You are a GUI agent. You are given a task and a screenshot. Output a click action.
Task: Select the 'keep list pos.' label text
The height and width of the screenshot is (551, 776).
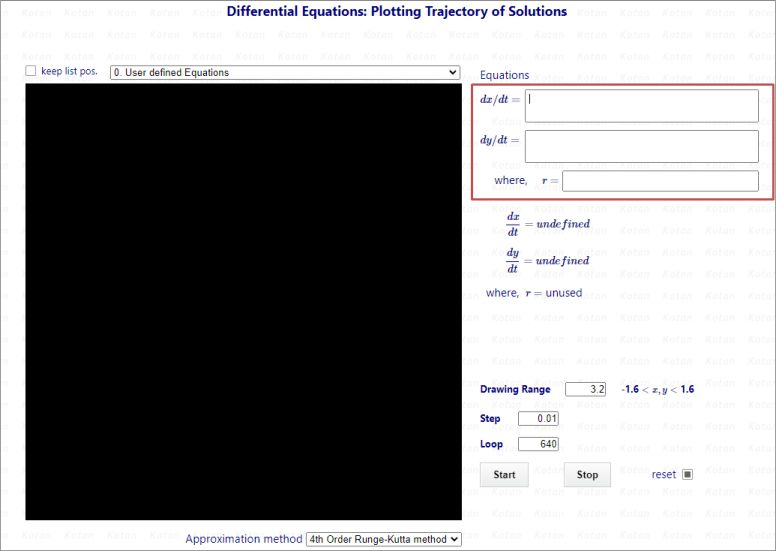point(69,71)
